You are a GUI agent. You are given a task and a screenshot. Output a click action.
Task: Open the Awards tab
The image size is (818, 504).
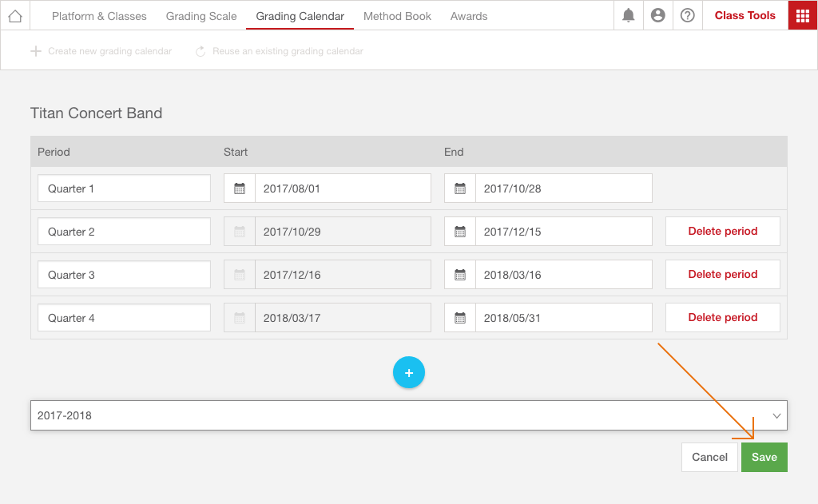[469, 16]
